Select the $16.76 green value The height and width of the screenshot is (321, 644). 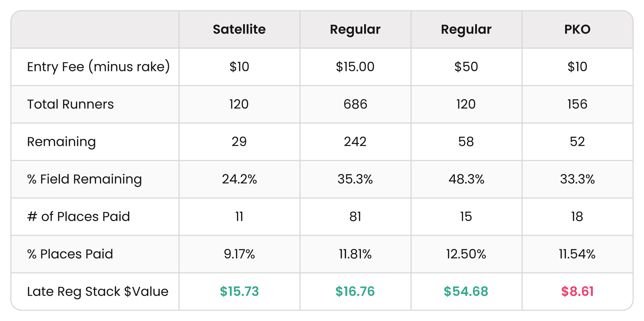(x=355, y=291)
